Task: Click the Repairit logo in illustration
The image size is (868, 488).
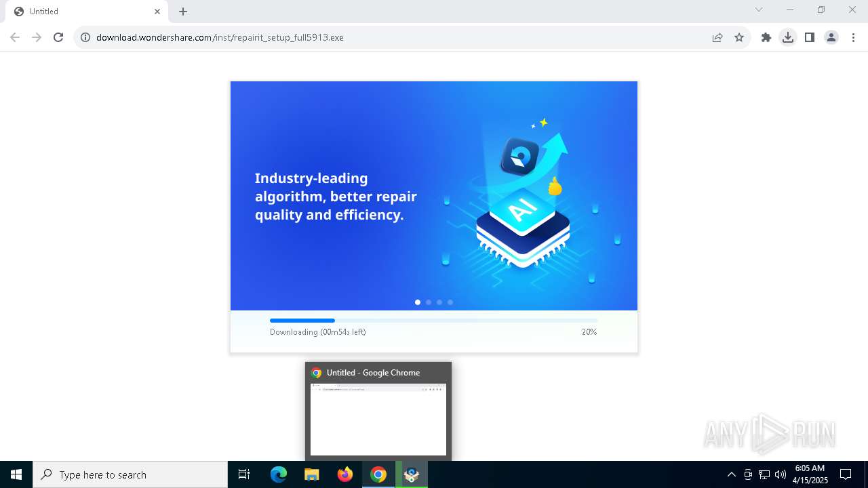Action: pyautogui.click(x=519, y=157)
